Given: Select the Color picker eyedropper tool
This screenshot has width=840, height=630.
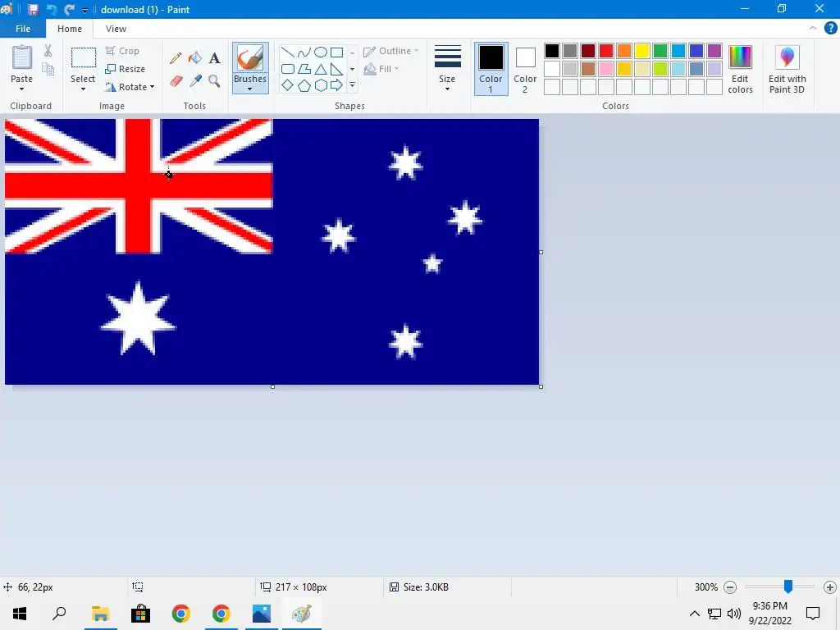Looking at the screenshot, I should tap(195, 81).
